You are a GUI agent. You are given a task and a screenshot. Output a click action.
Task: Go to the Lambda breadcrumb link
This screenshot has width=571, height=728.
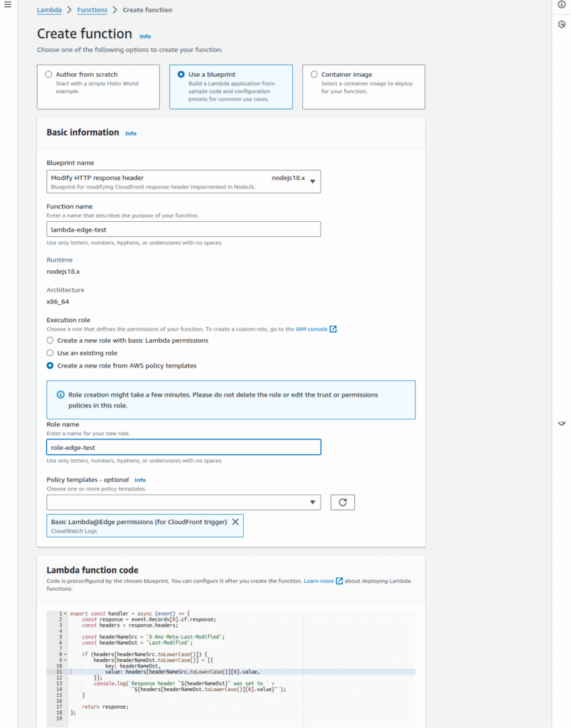[x=49, y=10]
